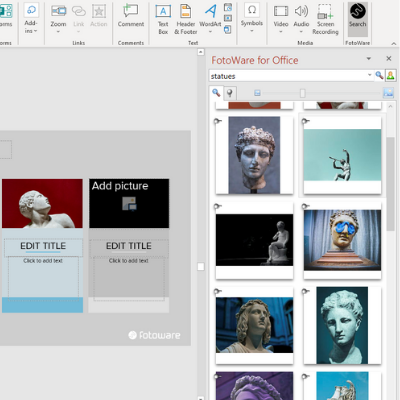This screenshot has height=400, width=400.
Task: Collapse the ribbon with the chevron
Action: 393,43
